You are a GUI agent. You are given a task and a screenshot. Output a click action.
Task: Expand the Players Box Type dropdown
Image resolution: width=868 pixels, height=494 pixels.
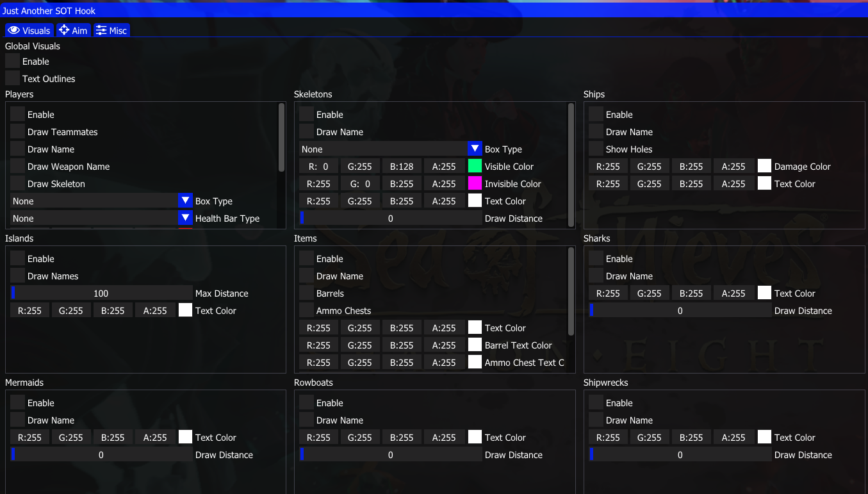point(185,201)
